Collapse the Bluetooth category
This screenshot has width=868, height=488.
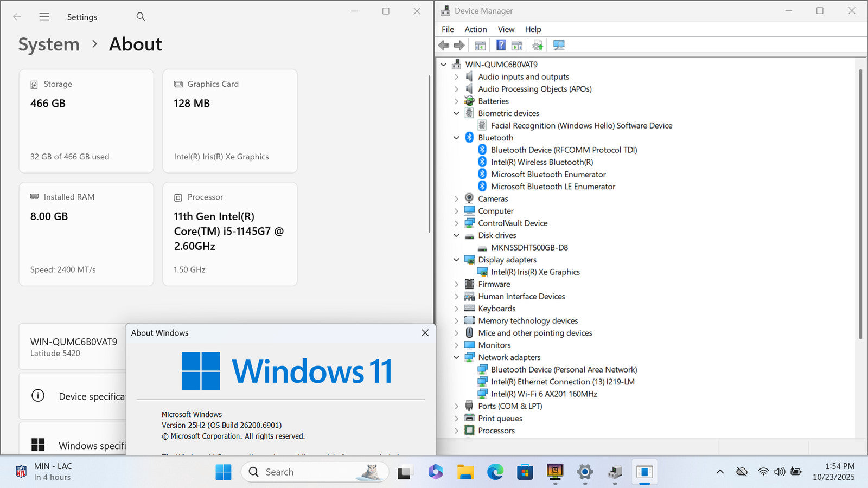click(x=456, y=138)
